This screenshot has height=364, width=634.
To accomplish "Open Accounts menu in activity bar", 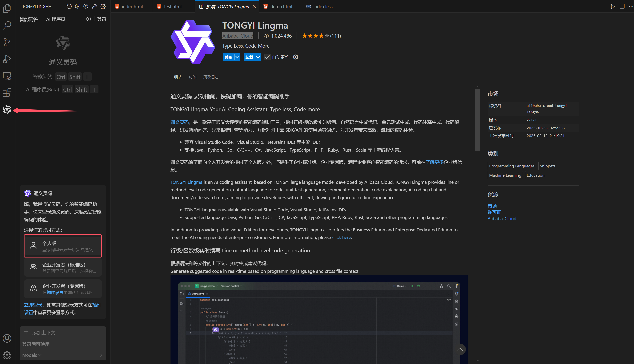I will 7,338.
